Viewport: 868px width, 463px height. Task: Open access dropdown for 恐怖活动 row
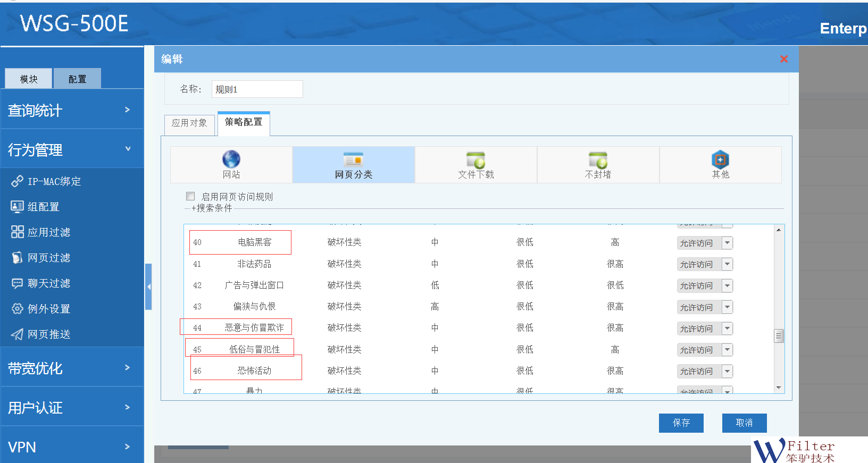click(727, 371)
